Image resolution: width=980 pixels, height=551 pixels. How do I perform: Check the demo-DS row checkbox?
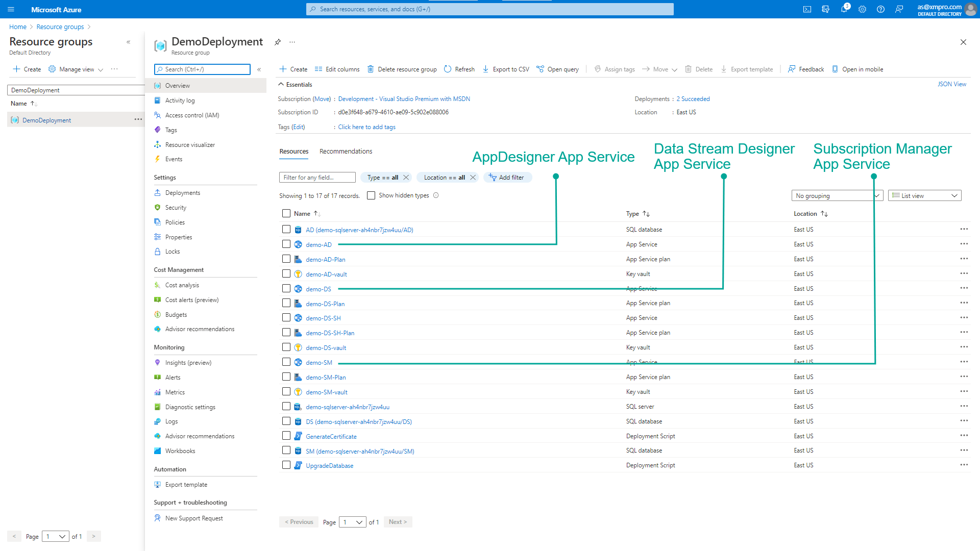286,288
